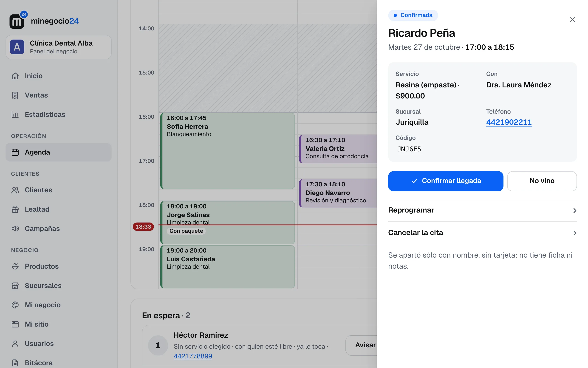588x368 pixels.
Task: Close the Ricardo Peña appointment panel
Action: [x=572, y=20]
